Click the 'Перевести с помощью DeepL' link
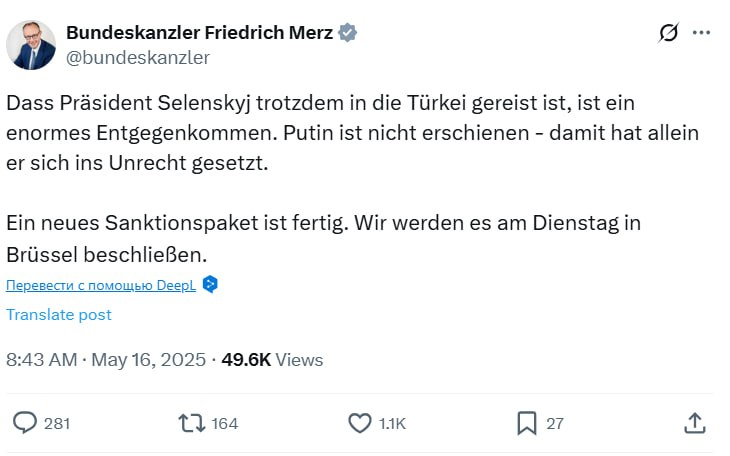Screen dimensions: 730x456 point(100,285)
